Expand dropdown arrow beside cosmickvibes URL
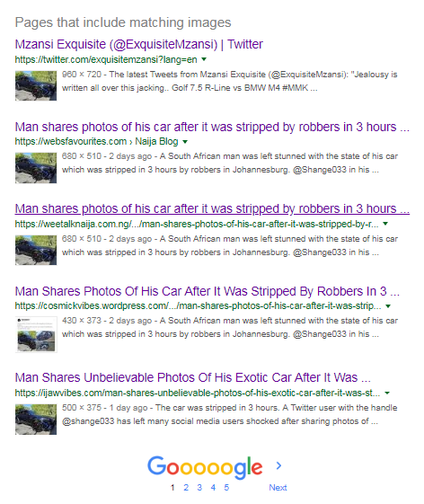This screenshot has height=504, width=424. pos(388,306)
